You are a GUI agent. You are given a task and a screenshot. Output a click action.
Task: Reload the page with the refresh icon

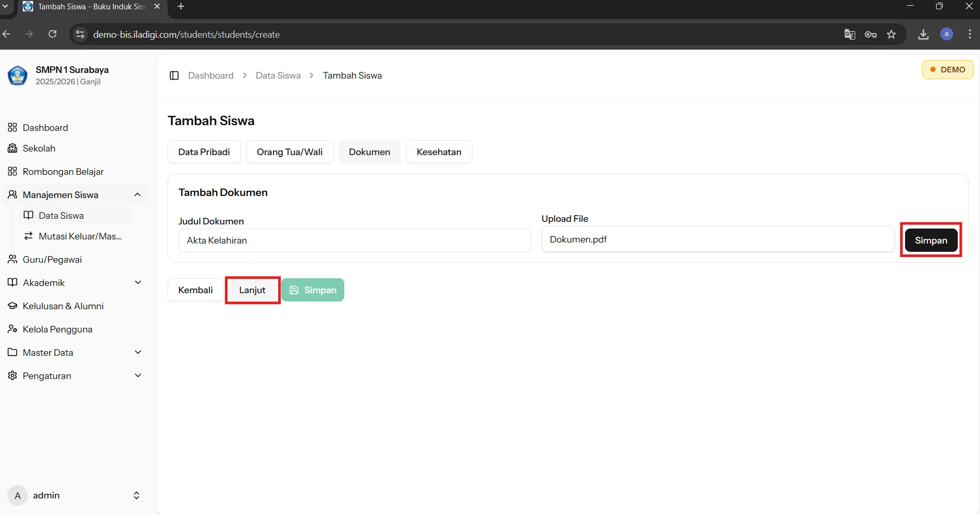[x=53, y=34]
